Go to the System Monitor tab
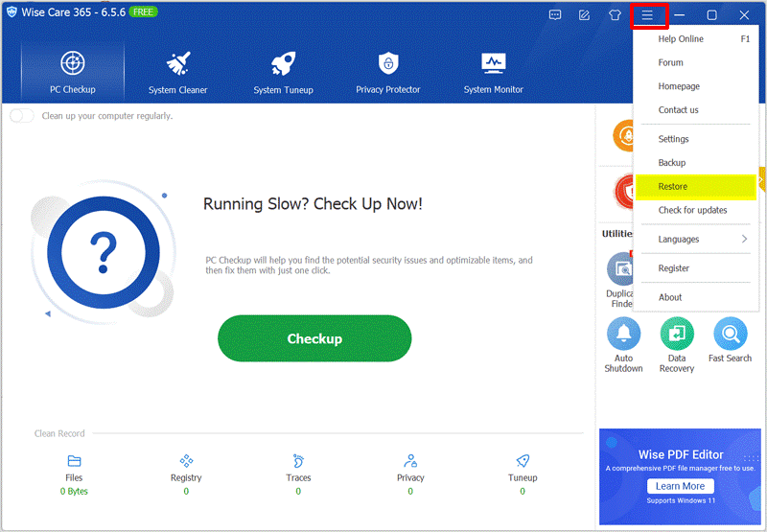This screenshot has height=532, width=767. [x=493, y=72]
